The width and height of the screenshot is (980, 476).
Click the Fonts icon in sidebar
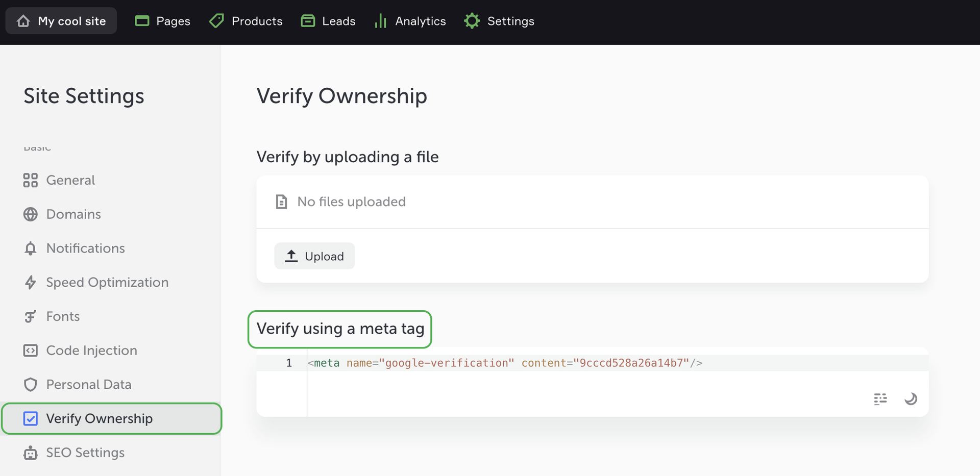coord(31,316)
